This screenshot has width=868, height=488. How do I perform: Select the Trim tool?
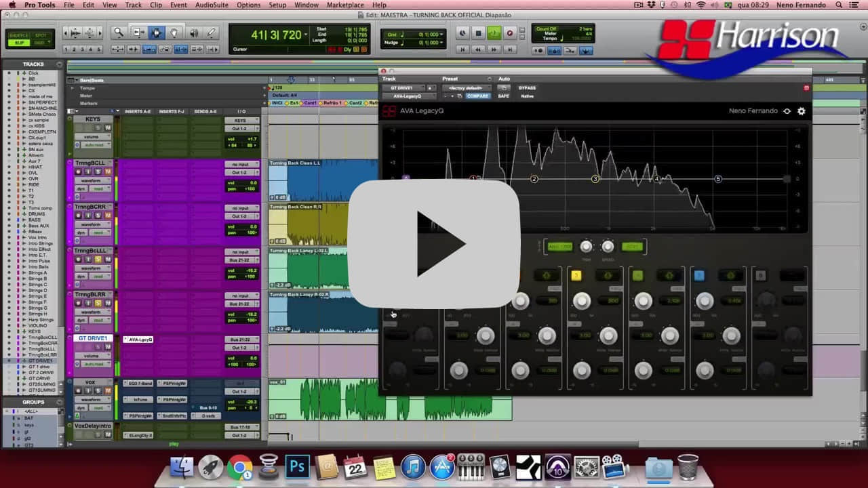(x=138, y=33)
